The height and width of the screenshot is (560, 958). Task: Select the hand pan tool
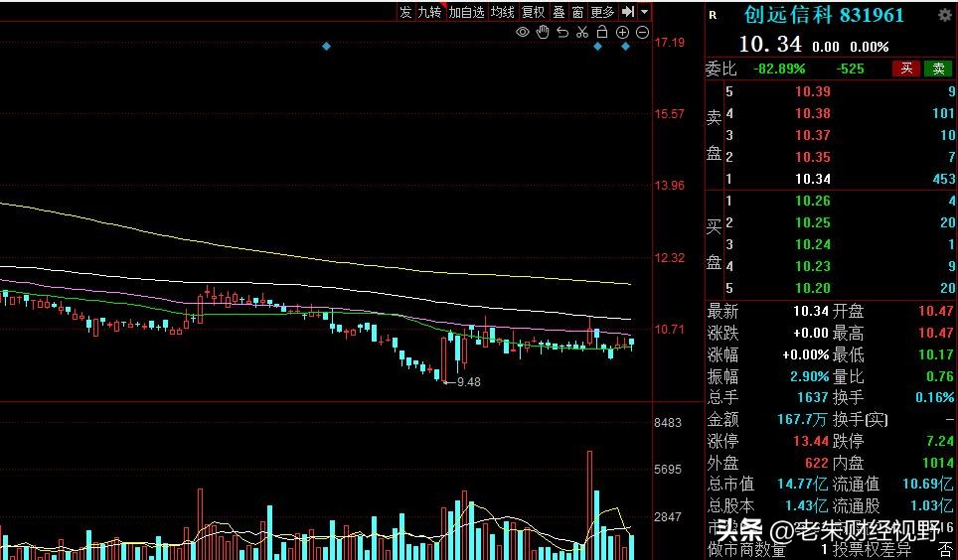pos(543,33)
